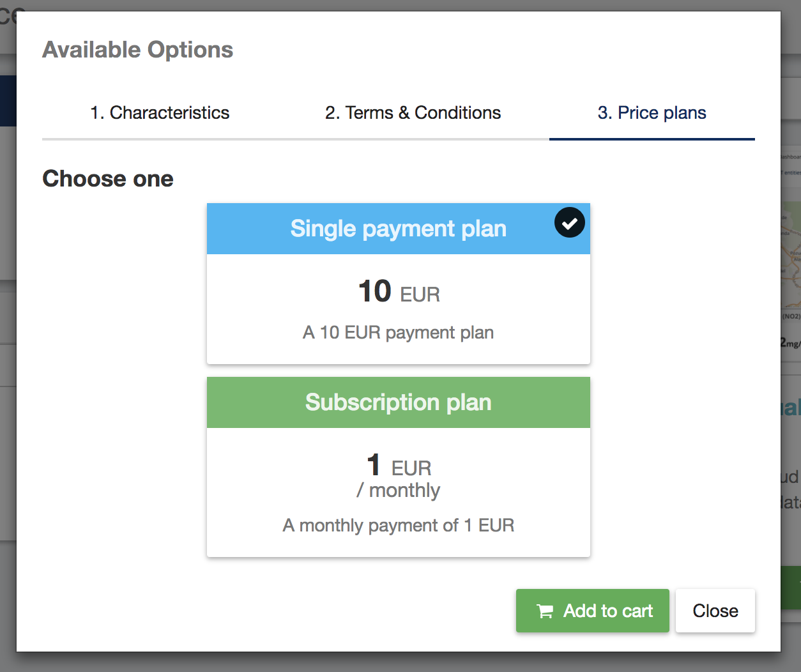Screen dimensions: 801x672
Task: Click the Choose one heading
Action: (x=108, y=179)
